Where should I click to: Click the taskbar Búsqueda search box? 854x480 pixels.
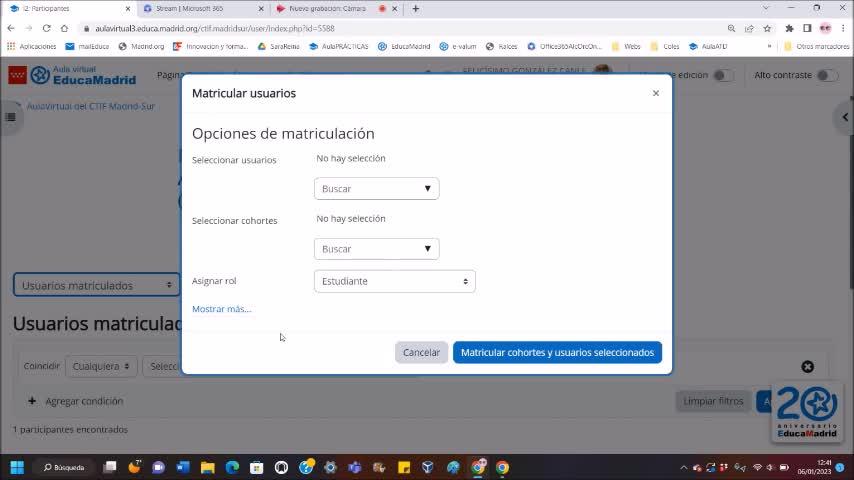(64, 467)
